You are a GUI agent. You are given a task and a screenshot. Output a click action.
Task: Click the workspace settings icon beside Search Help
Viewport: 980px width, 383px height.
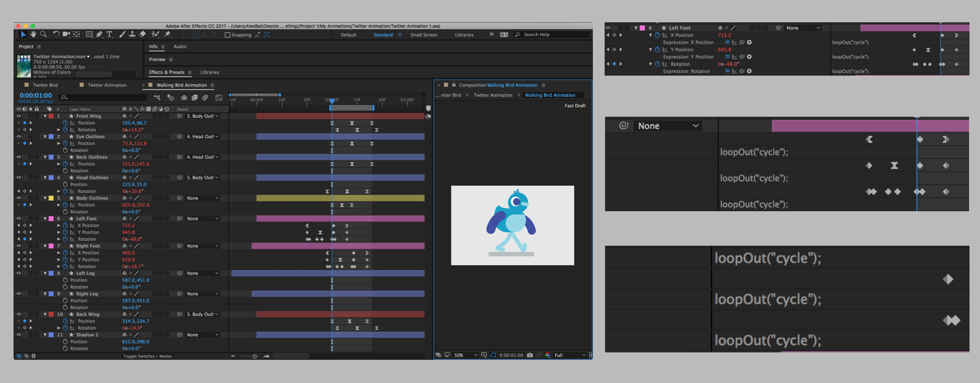point(504,35)
